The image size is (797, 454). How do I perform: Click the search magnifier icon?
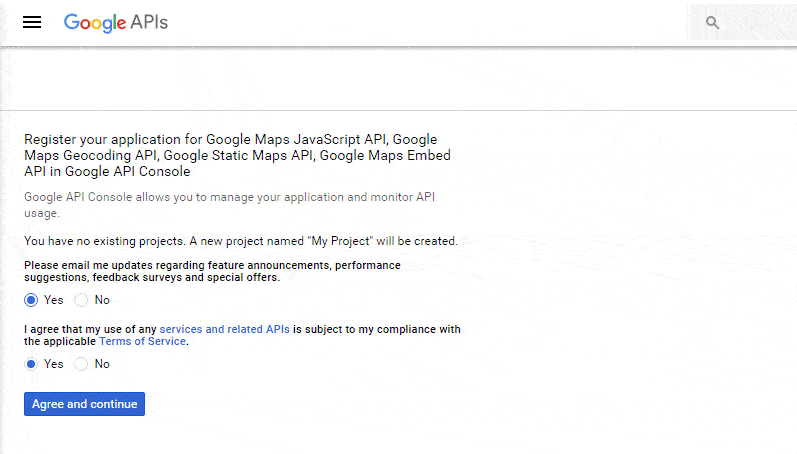[x=712, y=22]
